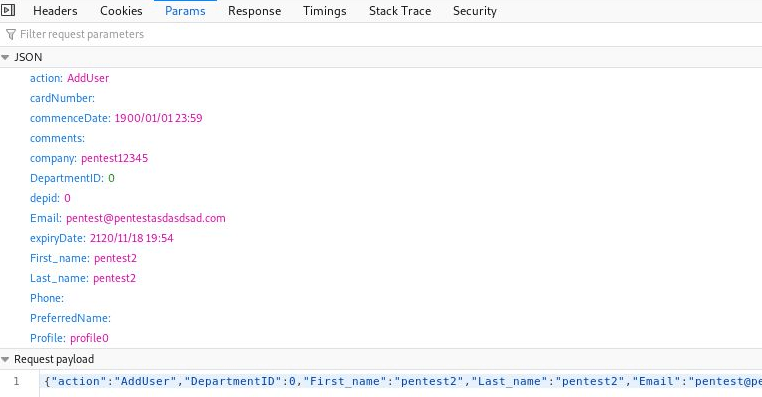Select the DepartmentID parameter row

click(x=381, y=178)
